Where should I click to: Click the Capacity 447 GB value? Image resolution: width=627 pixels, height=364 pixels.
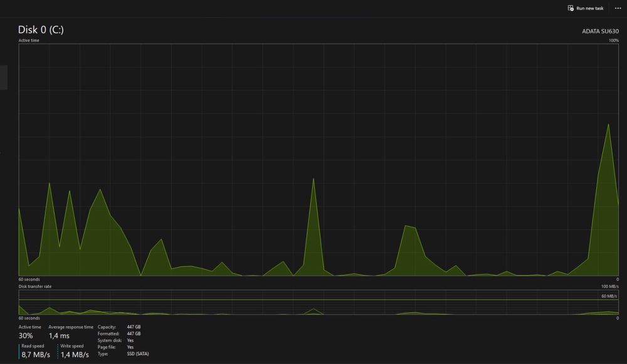pos(134,327)
